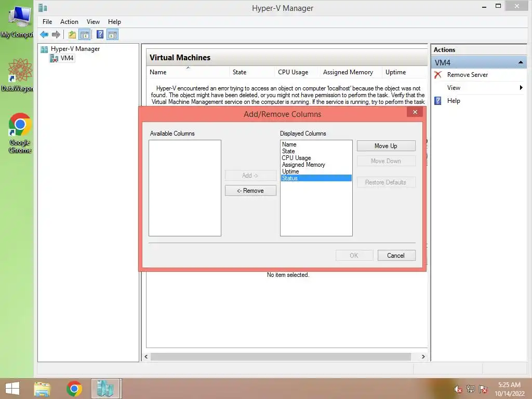Select Hyper-V Manager taskbar button

click(105, 389)
